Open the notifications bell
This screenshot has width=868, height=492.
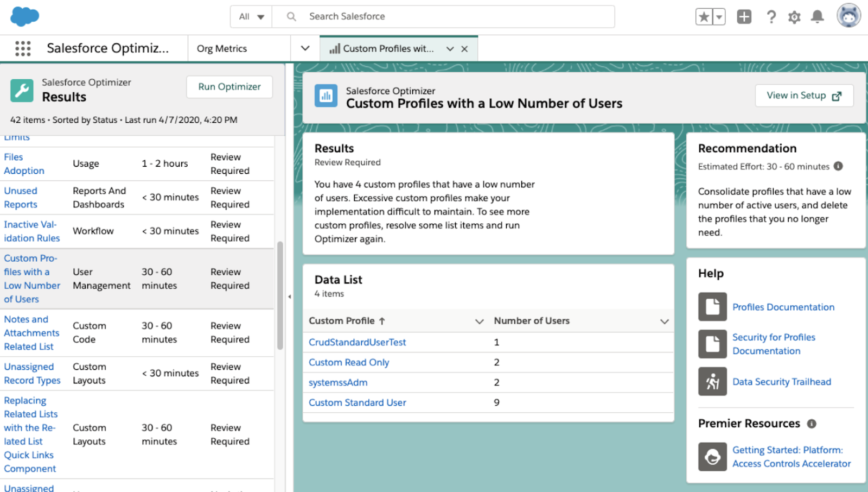[x=817, y=17]
